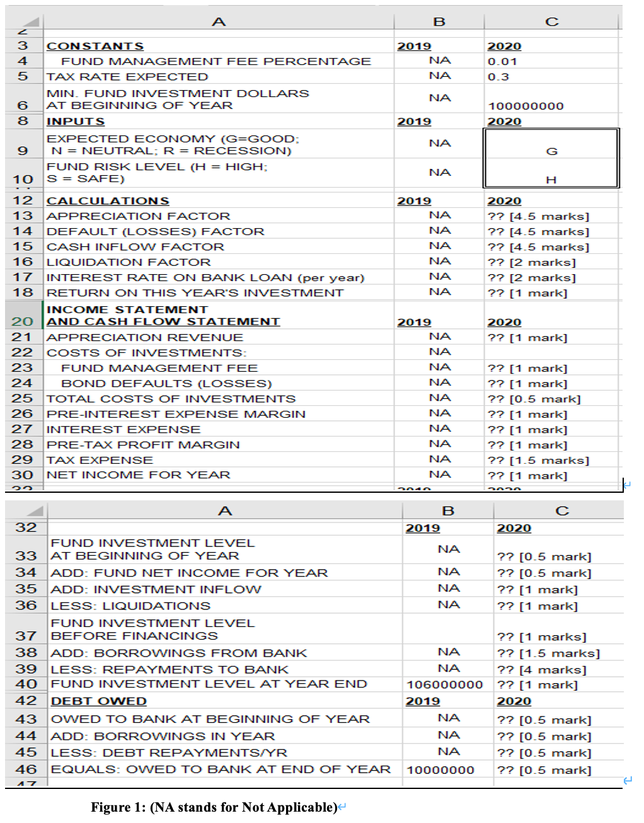This screenshot has width=644, height=823.
Task: Click the 106000000 fund investment level cell
Action: [448, 684]
